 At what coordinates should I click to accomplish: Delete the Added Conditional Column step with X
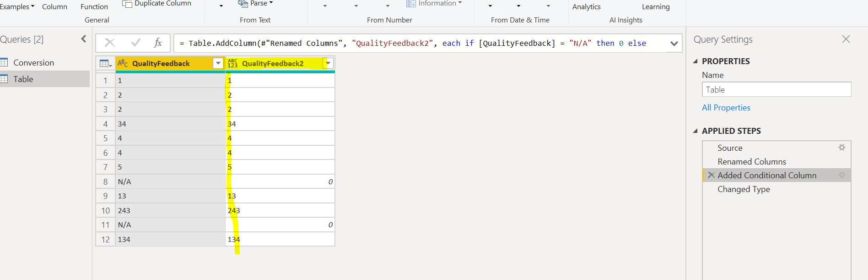[x=711, y=175]
